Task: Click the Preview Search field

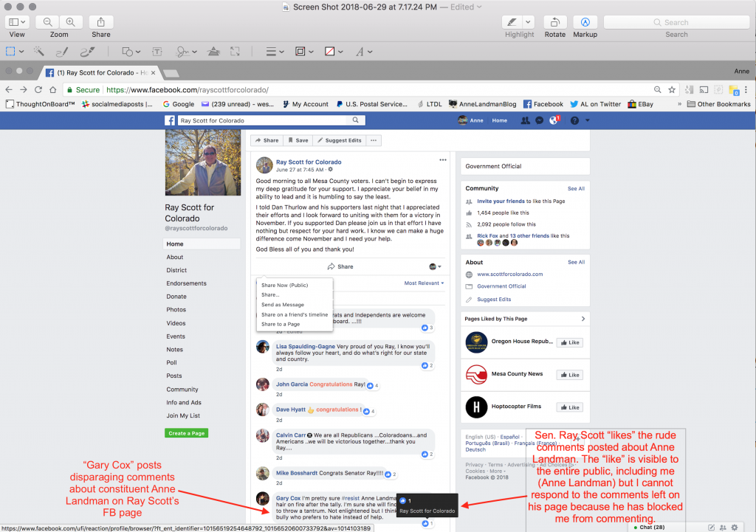Action: [x=676, y=22]
